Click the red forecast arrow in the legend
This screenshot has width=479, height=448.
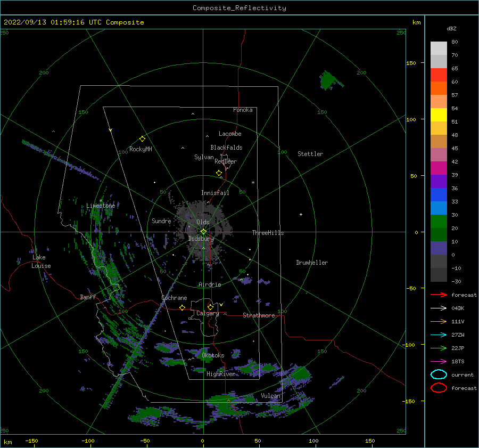439,295
